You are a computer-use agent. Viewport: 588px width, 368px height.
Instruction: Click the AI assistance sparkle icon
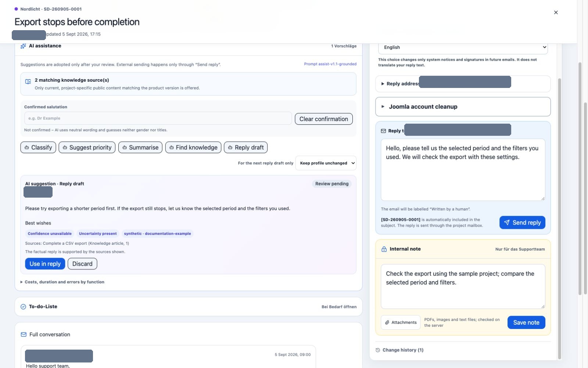point(23,46)
